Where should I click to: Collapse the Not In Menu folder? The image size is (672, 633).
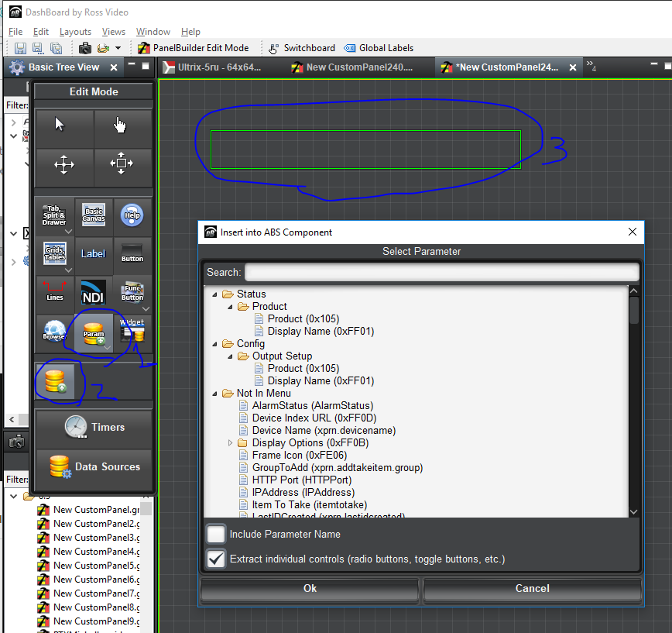pos(214,394)
